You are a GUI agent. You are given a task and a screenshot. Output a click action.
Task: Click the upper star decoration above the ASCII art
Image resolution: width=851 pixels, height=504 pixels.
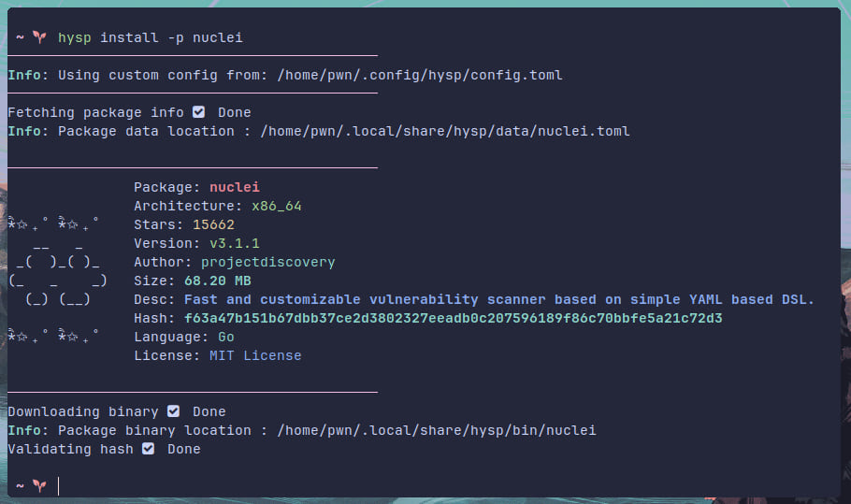[53, 223]
